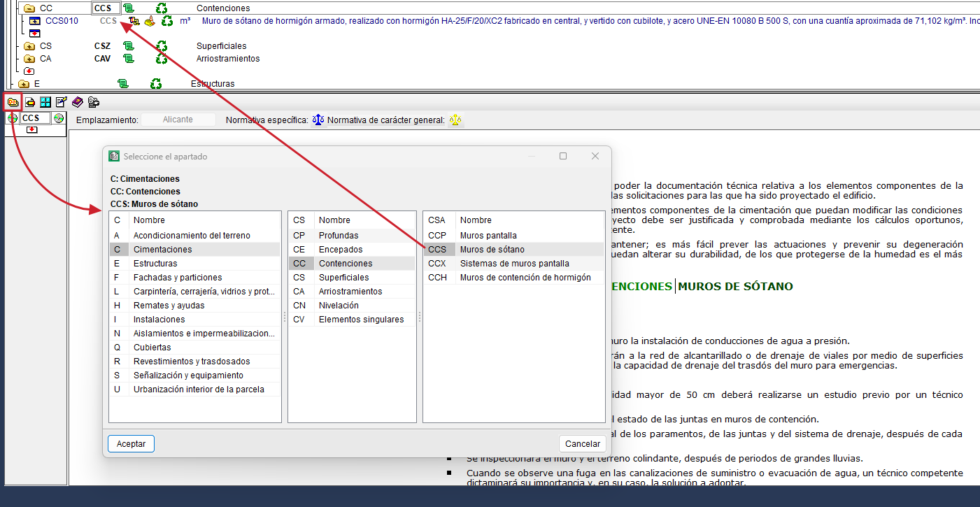Choose Señalización y equipamiento
The height and width of the screenshot is (507, 980).
(x=195, y=376)
